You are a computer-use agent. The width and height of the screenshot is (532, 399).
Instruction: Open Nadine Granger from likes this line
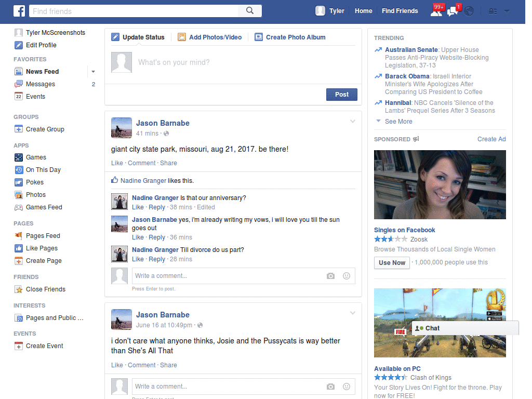(x=143, y=181)
